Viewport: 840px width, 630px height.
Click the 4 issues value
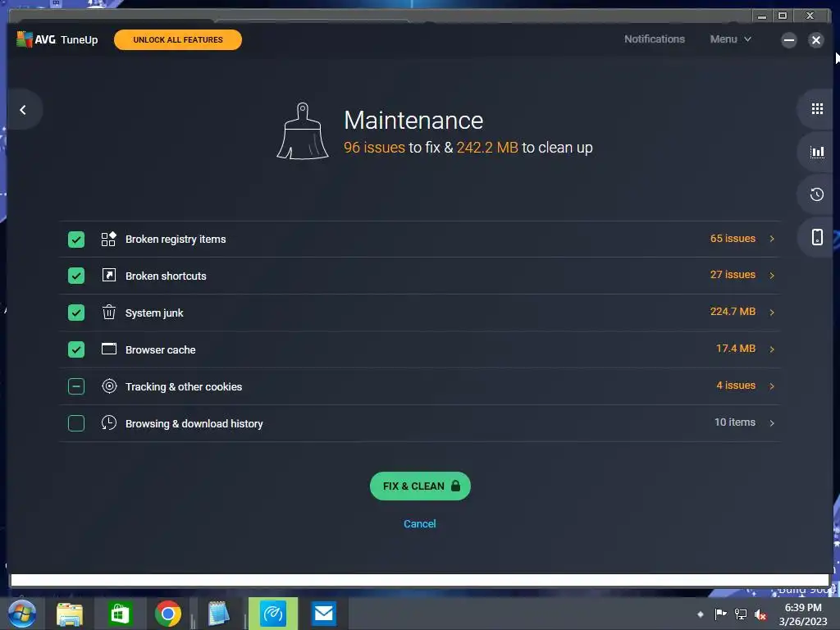736,386
